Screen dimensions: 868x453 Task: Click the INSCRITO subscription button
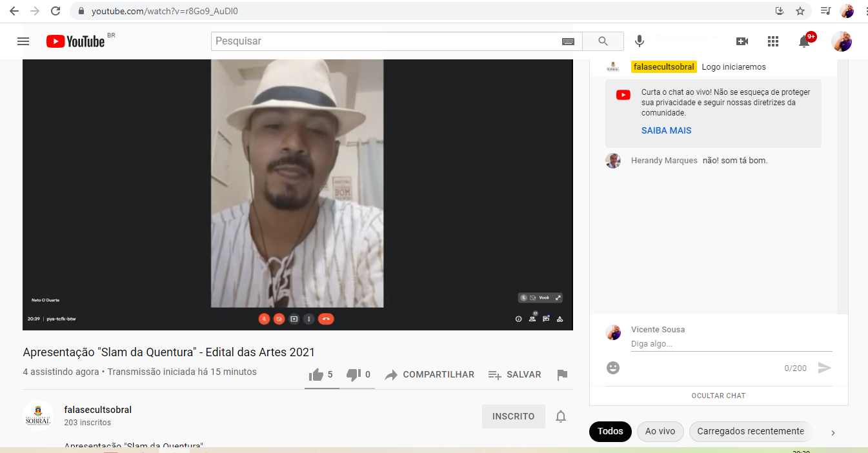tap(513, 417)
